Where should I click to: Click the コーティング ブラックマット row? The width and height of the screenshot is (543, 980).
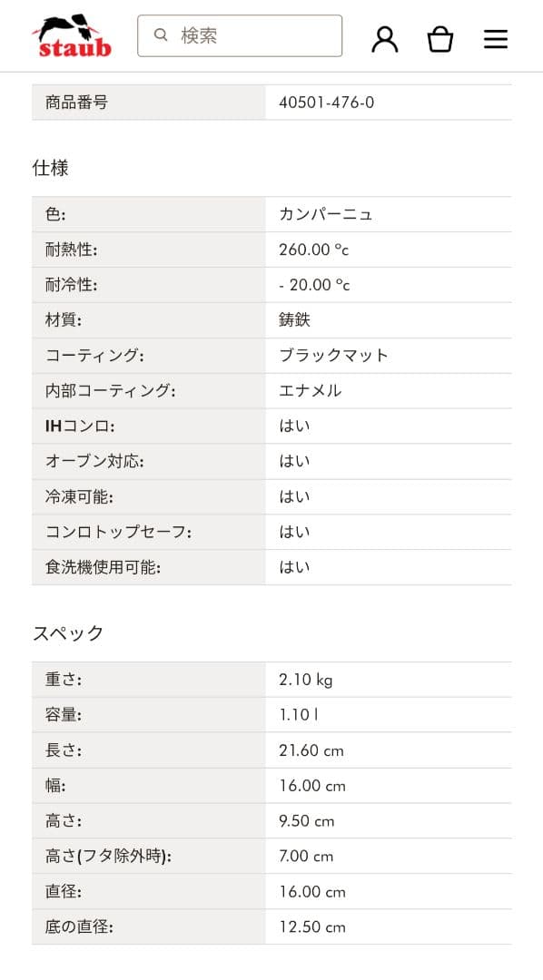coord(272,355)
